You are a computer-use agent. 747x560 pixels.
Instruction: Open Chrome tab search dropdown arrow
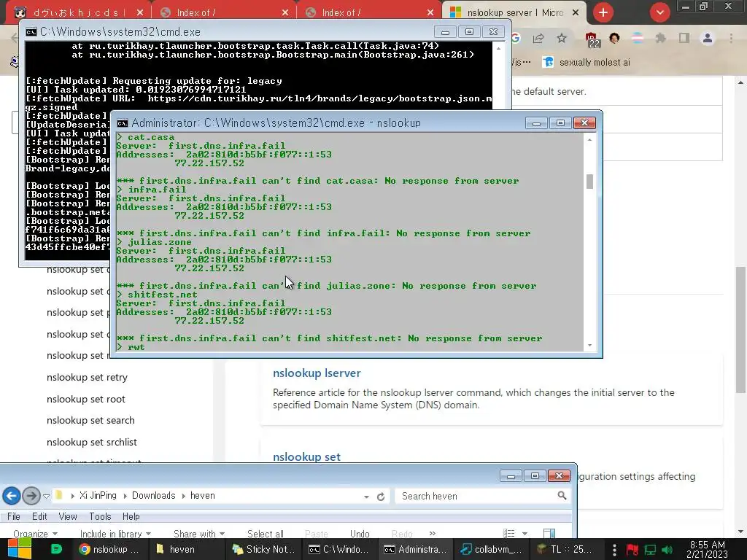[659, 12]
